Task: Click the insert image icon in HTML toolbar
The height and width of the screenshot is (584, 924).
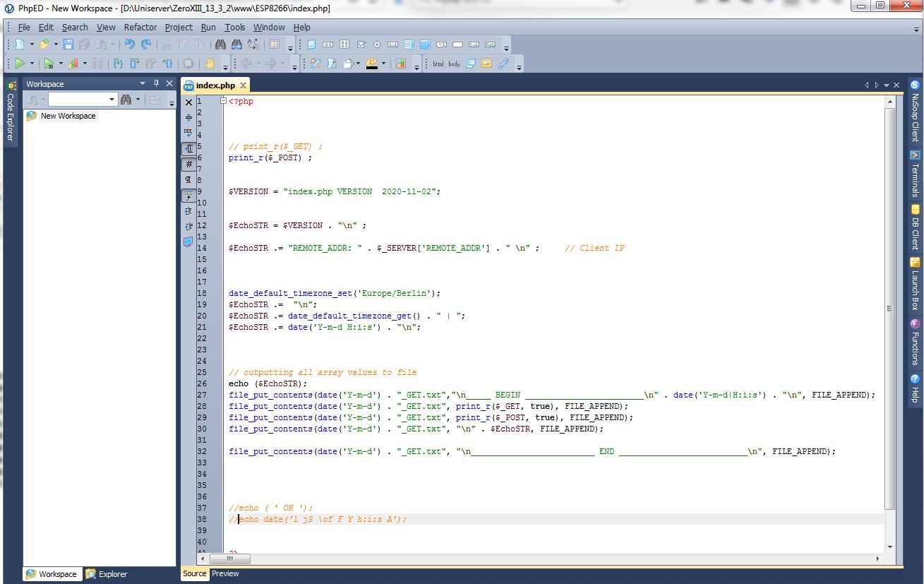Action: coord(486,64)
